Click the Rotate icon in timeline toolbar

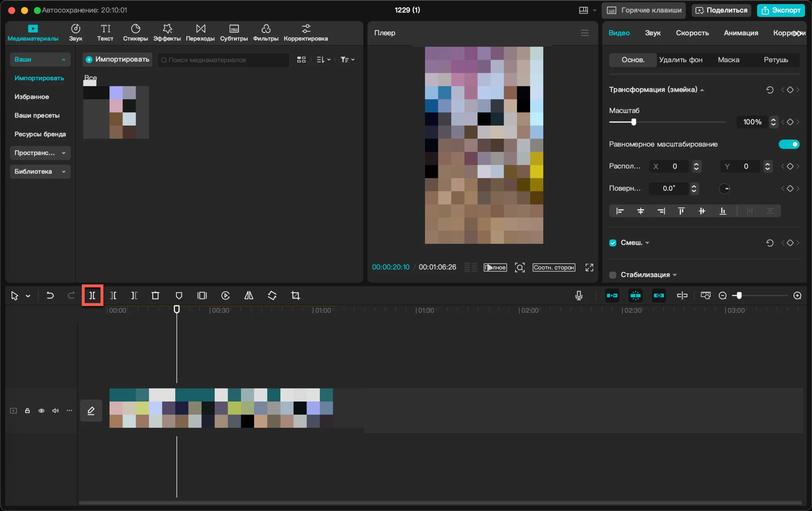coord(272,296)
